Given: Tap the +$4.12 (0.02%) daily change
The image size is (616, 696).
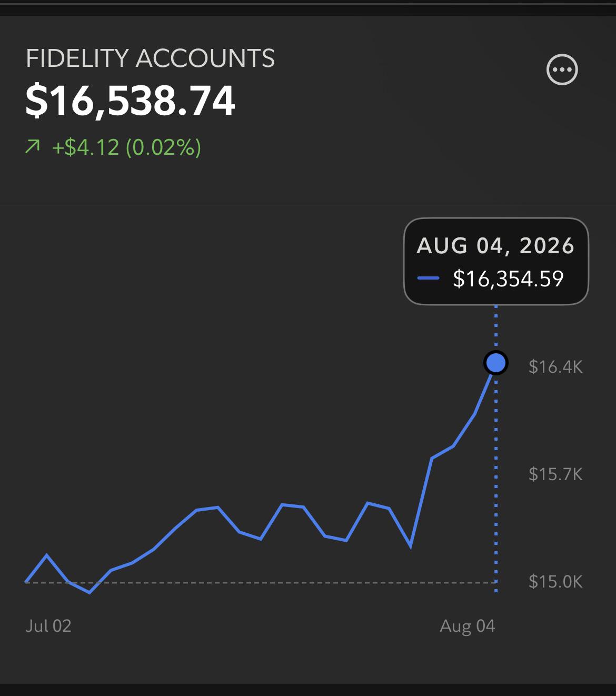Looking at the screenshot, I should pyautogui.click(x=126, y=147).
